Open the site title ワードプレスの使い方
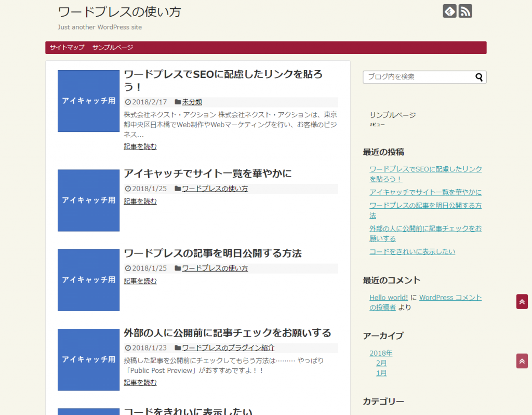Screen dimensions: 532x415 coord(119,12)
